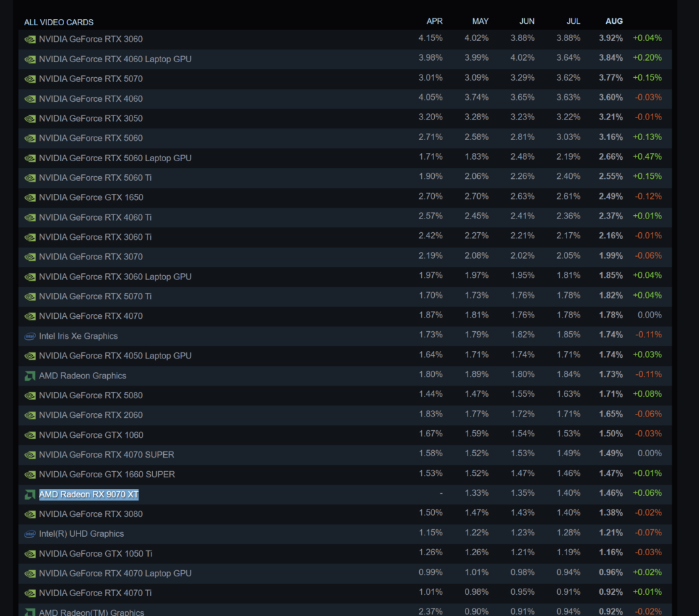Click the 1.99% AUG value for RTX 3070
This screenshot has height=616, width=699.
(611, 256)
